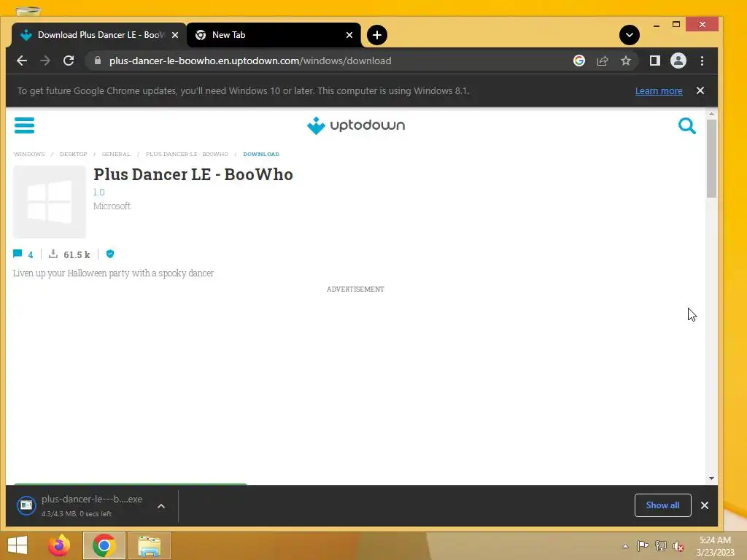Click the scrollbar up arrow
This screenshot has width=747, height=560.
[711, 114]
